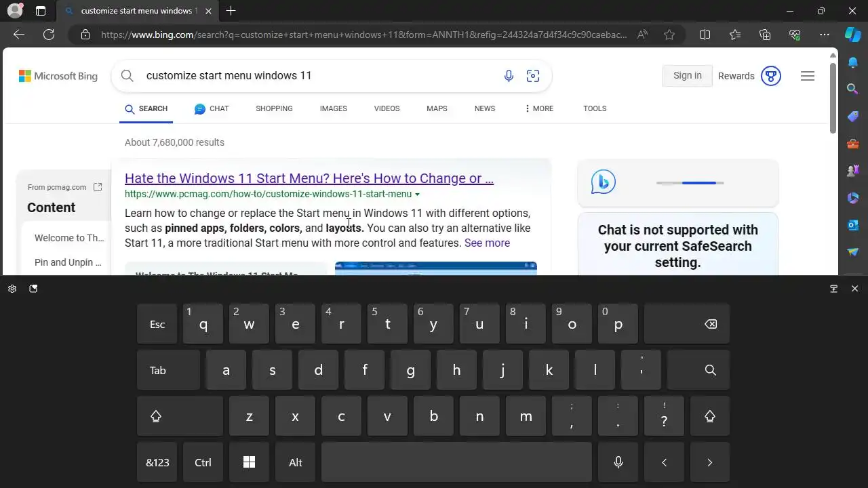Open the PCMag Start Menu article
The image size is (868, 488).
tap(309, 178)
